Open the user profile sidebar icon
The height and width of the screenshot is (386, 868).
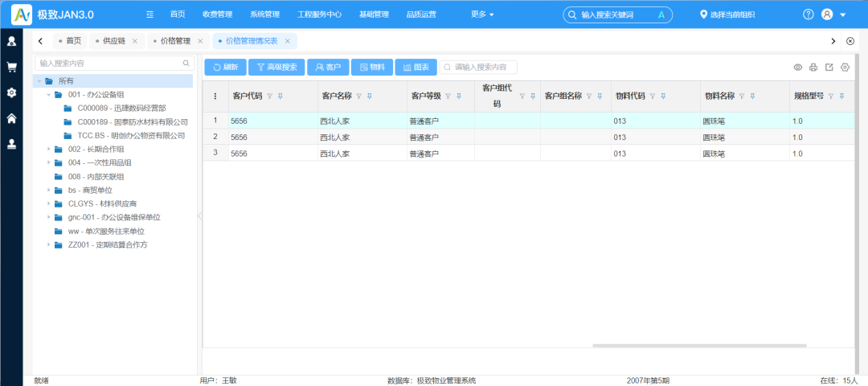point(11,41)
